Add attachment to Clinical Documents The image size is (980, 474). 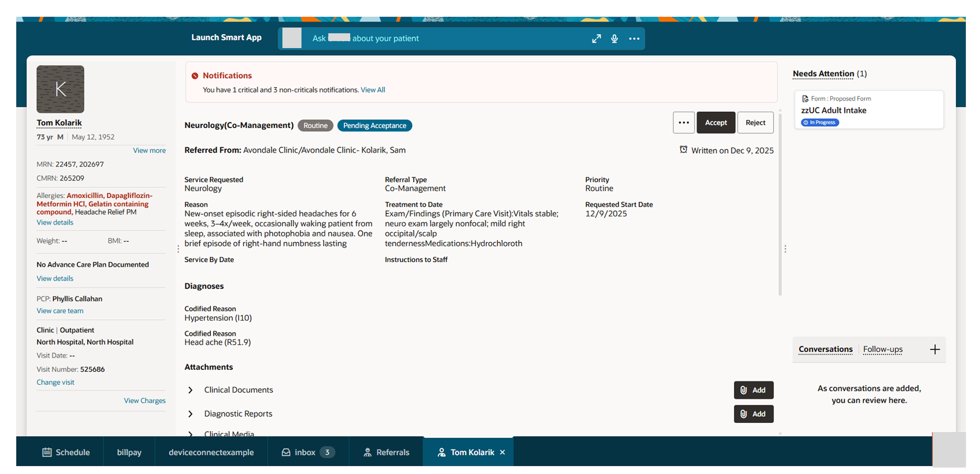pos(753,390)
